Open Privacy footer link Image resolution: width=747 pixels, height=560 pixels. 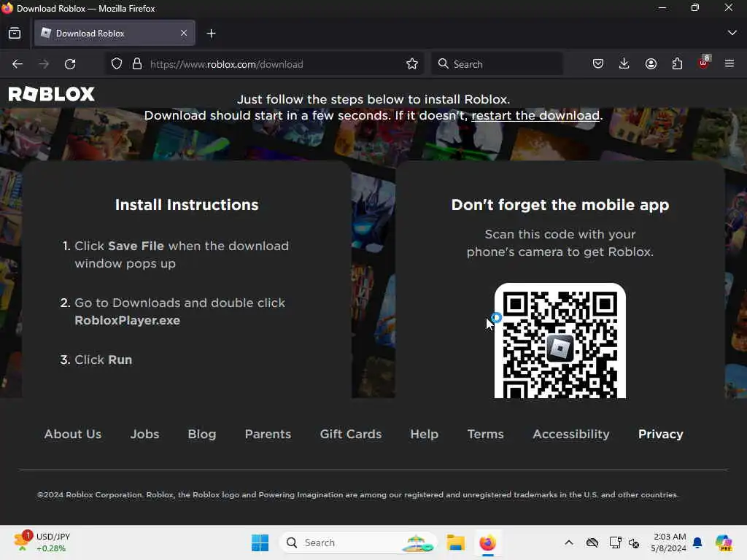660,435
